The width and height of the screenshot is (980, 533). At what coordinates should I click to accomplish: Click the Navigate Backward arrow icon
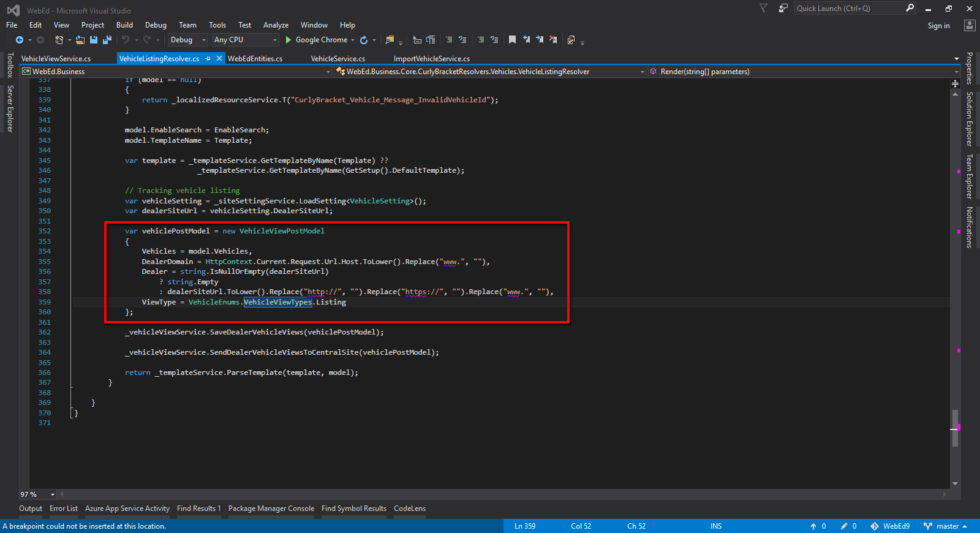[x=20, y=40]
